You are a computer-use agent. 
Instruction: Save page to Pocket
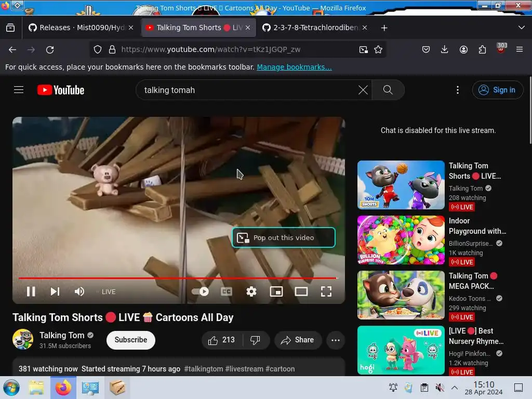[426, 49]
